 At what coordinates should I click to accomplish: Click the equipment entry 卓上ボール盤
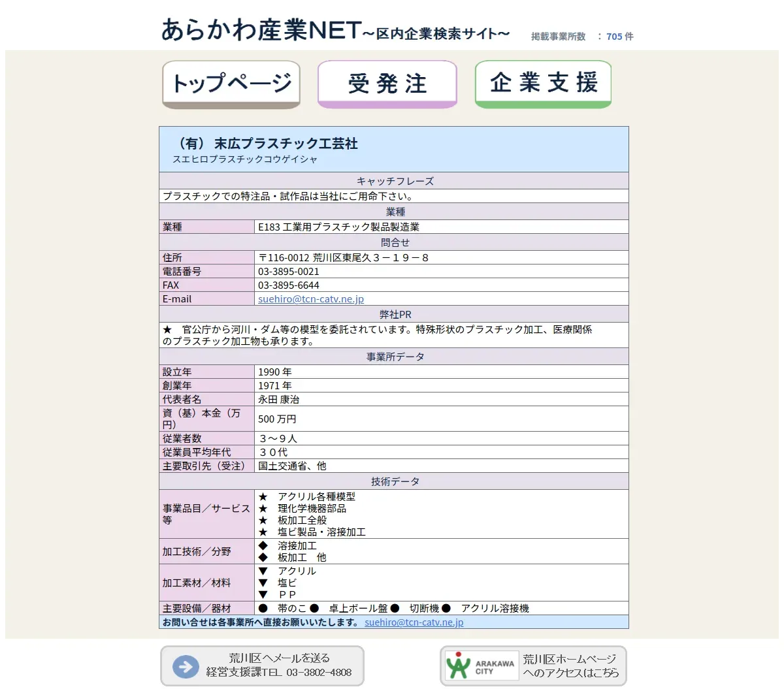(358, 609)
